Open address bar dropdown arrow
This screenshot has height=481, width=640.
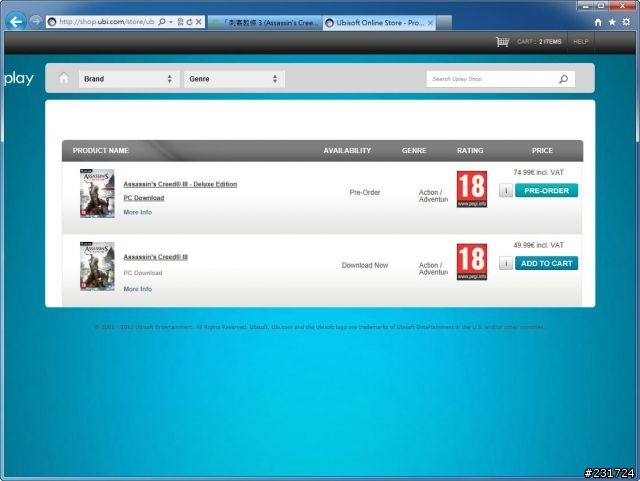(171, 22)
